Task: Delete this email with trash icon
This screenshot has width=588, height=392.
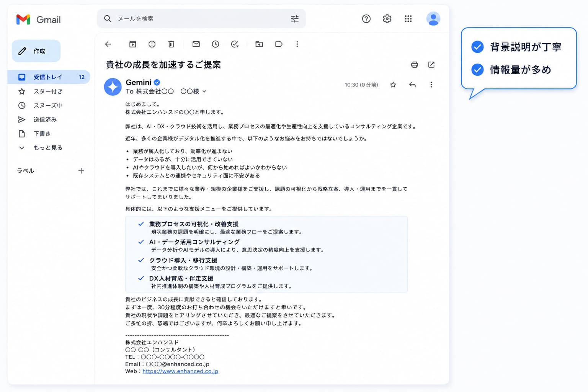Action: click(171, 44)
